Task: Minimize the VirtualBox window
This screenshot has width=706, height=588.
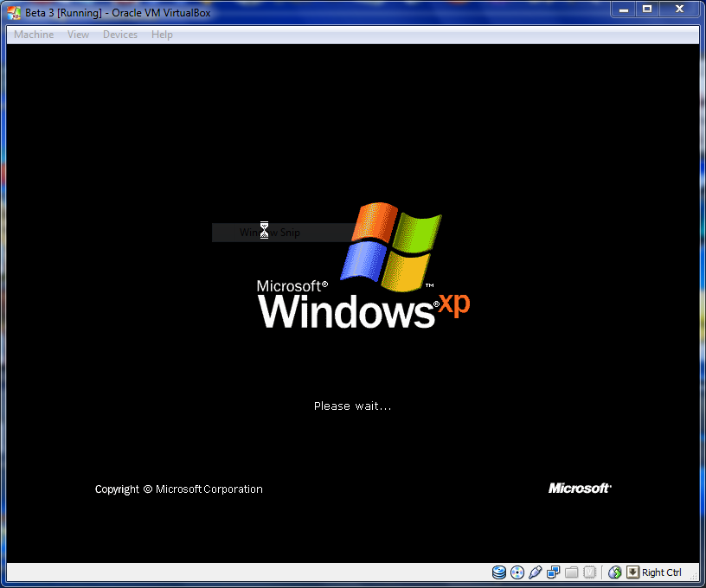Action: pyautogui.click(x=624, y=9)
